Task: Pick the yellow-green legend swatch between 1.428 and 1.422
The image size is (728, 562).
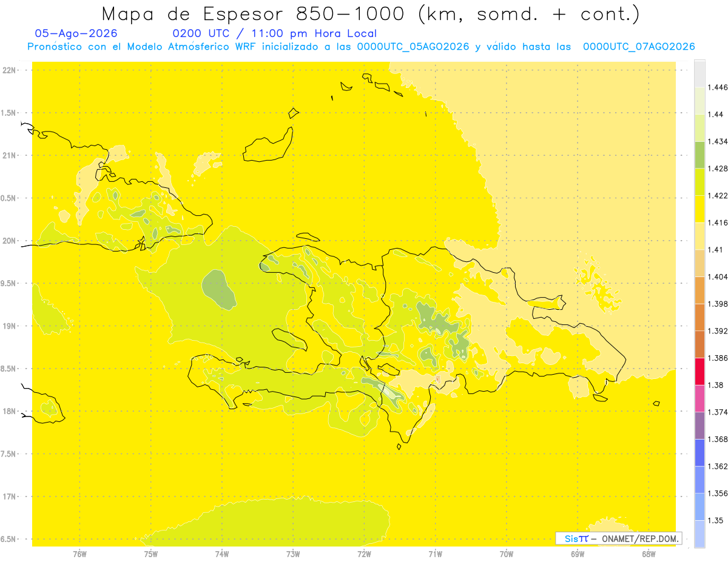Action: tap(699, 182)
